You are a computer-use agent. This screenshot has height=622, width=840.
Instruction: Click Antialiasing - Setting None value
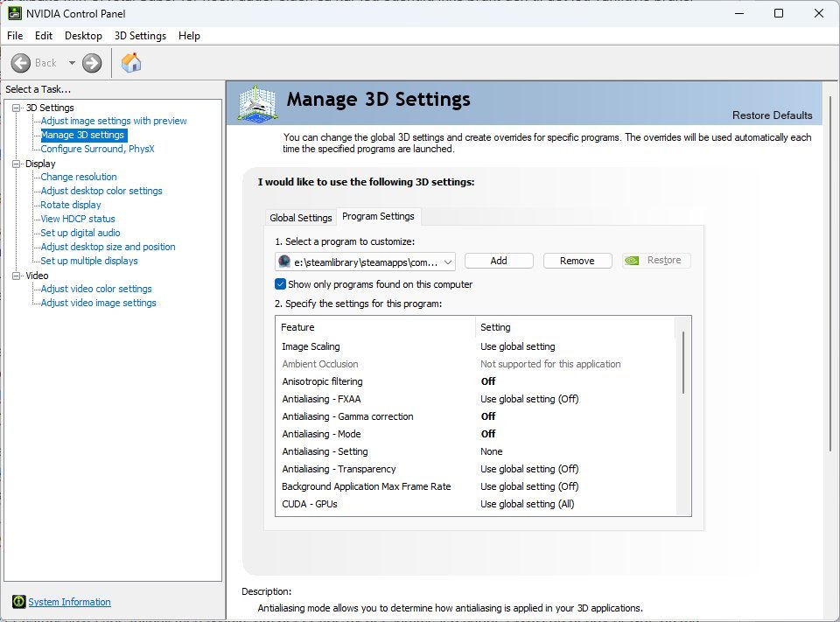(491, 451)
